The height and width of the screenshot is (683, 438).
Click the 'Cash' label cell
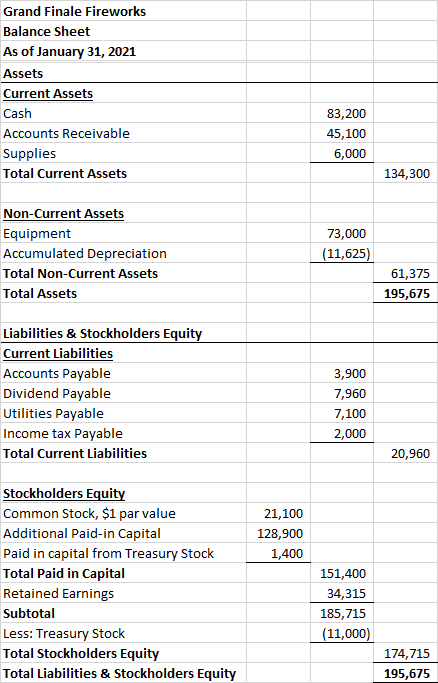(x=123, y=113)
